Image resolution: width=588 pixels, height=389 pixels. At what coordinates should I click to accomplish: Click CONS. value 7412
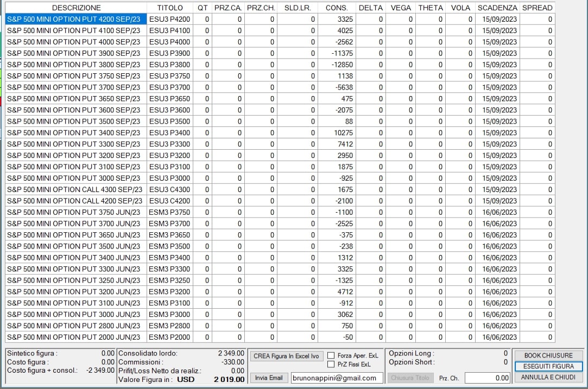click(x=337, y=144)
